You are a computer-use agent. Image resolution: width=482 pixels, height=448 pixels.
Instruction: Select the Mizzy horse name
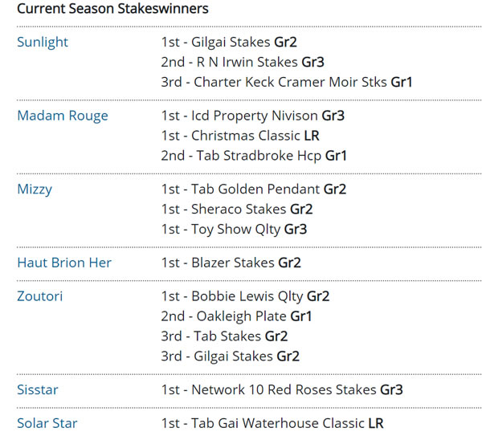(35, 189)
